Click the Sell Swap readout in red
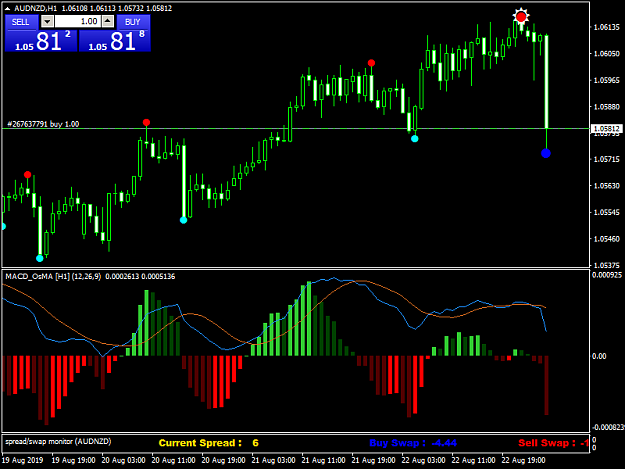Screen dimensions: 625x469 pyautogui.click(x=553, y=443)
